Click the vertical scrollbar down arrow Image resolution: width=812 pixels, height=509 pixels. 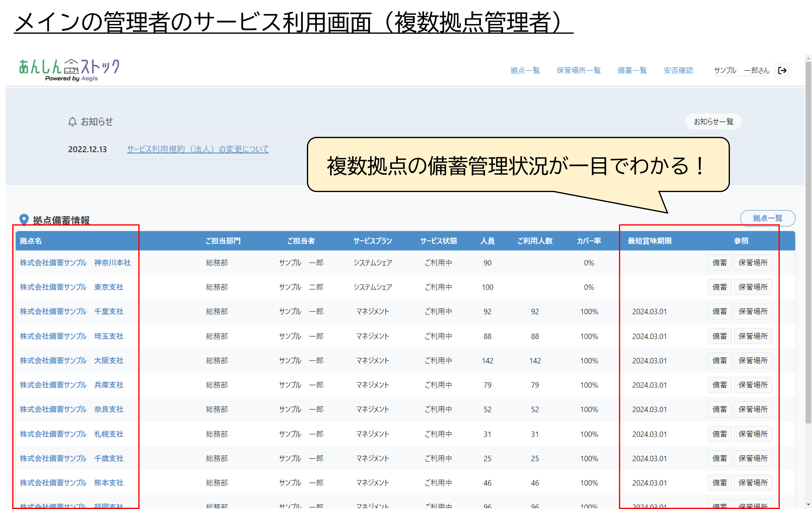pos(808,505)
